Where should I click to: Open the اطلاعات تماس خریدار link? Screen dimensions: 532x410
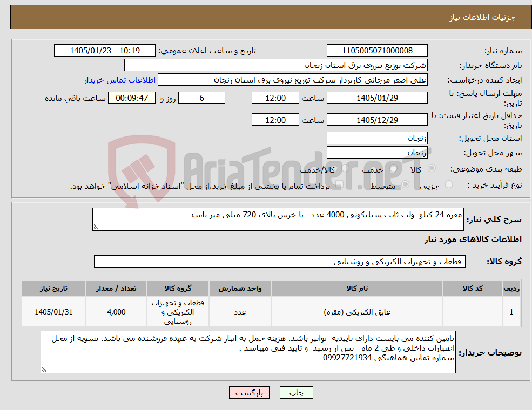click(120, 80)
